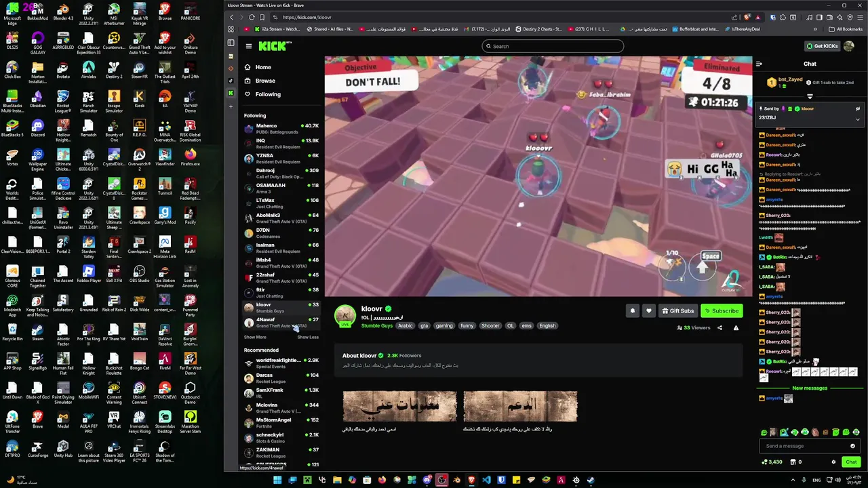Open Maherco channel in following list
This screenshot has height=488, width=868.
click(x=281, y=128)
